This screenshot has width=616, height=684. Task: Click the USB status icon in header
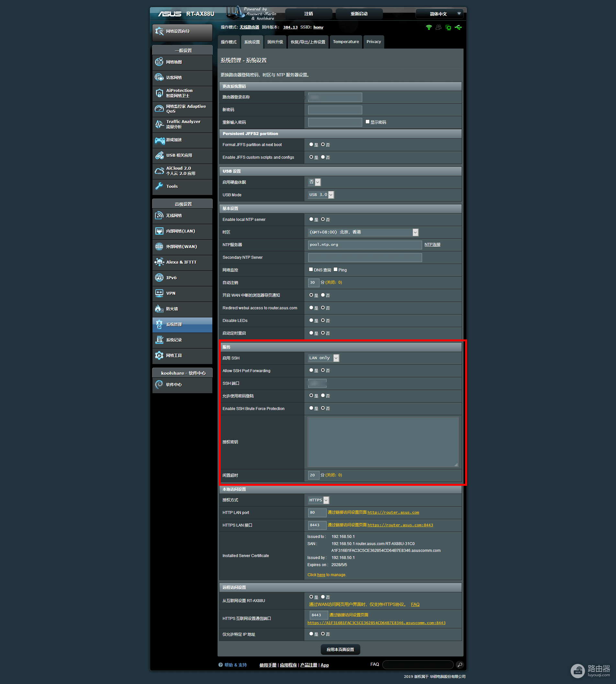(x=458, y=28)
